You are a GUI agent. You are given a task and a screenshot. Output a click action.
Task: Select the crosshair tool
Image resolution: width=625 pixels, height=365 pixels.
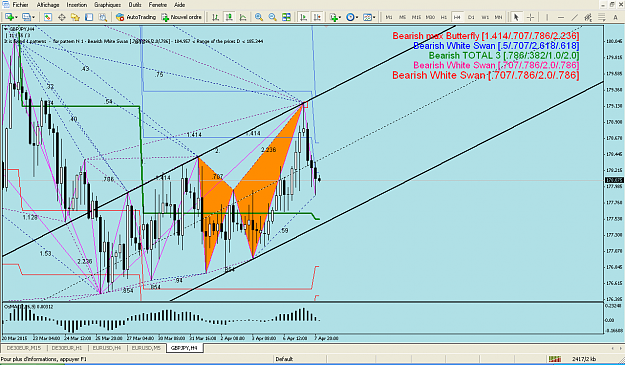[531, 17]
